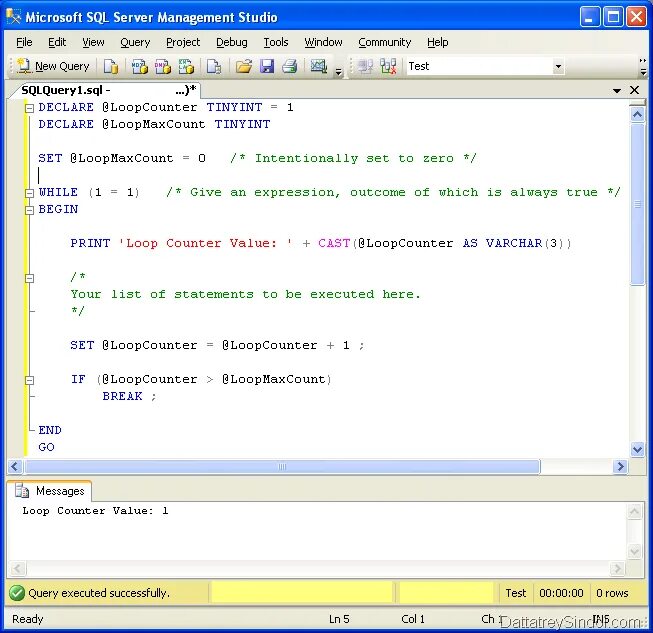653x633 pixels.
Task: Close the SQLQuery1.sql document tab
Action: (634, 90)
